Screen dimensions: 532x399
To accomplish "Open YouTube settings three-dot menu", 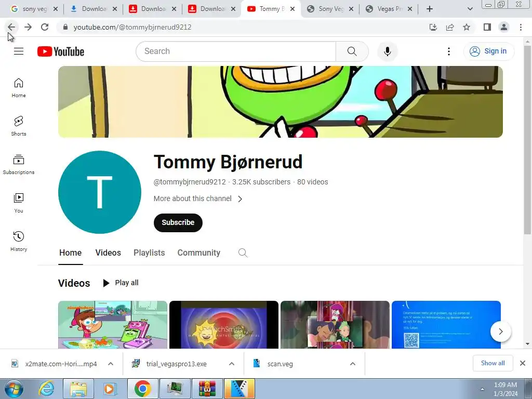I will click(x=449, y=51).
